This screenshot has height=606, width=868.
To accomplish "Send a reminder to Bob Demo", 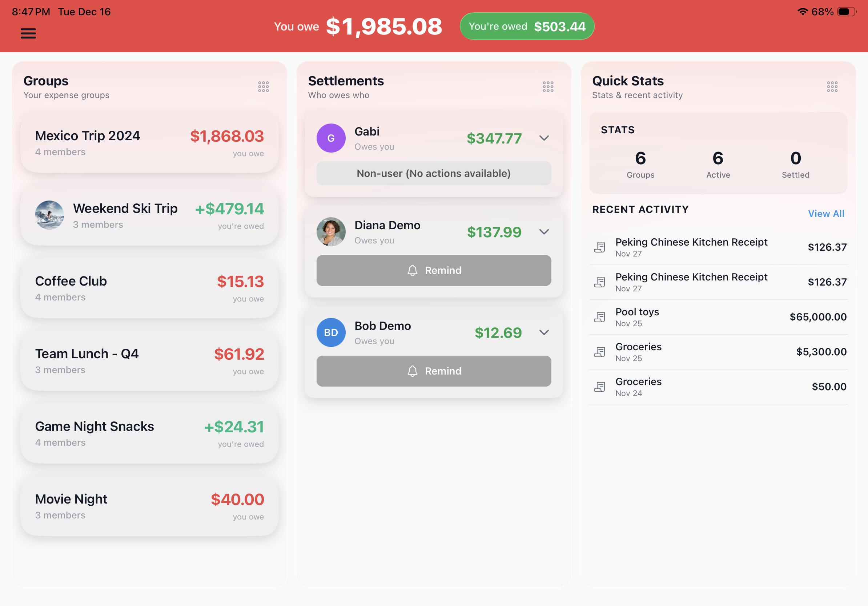I will [x=434, y=371].
